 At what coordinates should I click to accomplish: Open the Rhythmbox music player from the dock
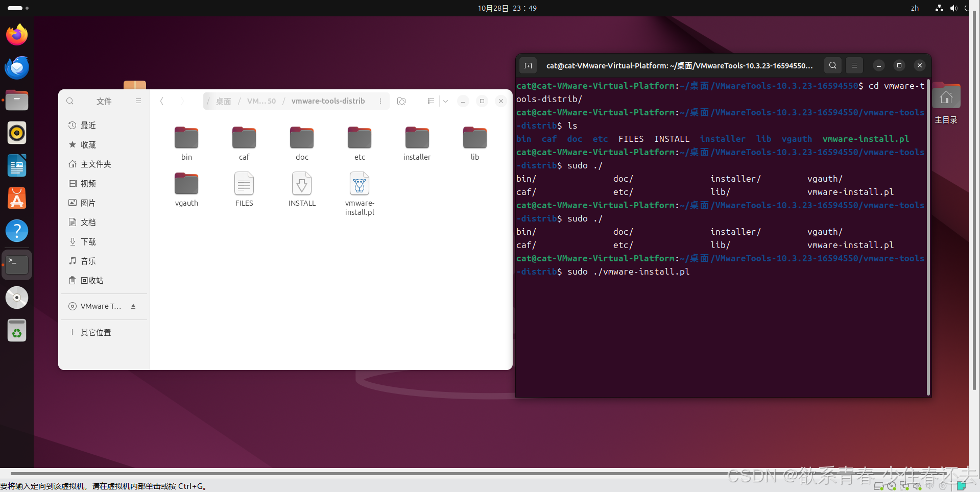[16, 133]
